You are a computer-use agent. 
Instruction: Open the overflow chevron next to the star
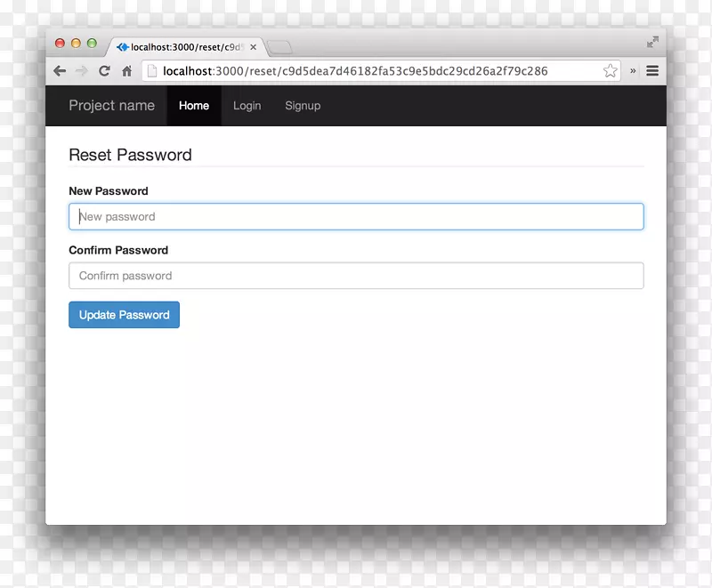click(x=633, y=70)
